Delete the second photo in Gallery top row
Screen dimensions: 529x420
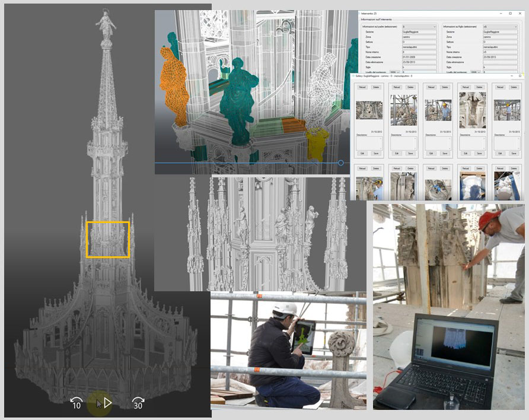click(x=410, y=87)
